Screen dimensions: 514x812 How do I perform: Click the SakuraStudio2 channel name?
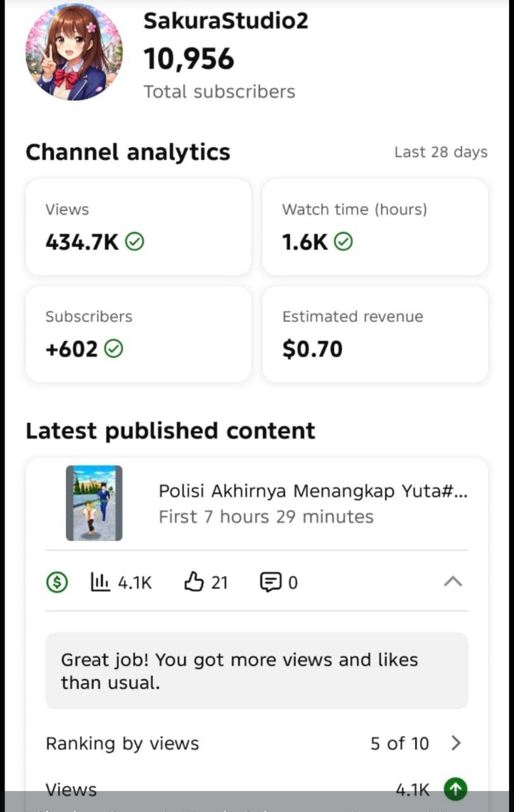tap(226, 21)
